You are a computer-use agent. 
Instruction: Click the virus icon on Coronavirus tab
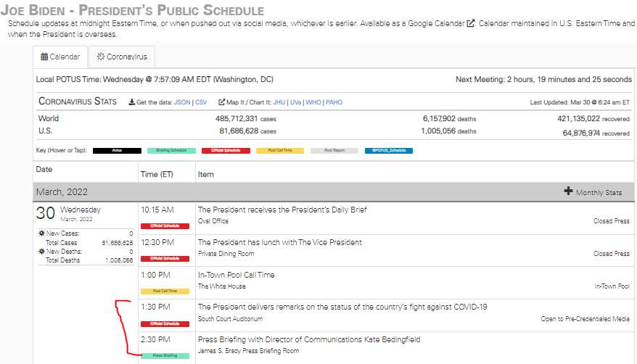pyautogui.click(x=101, y=57)
